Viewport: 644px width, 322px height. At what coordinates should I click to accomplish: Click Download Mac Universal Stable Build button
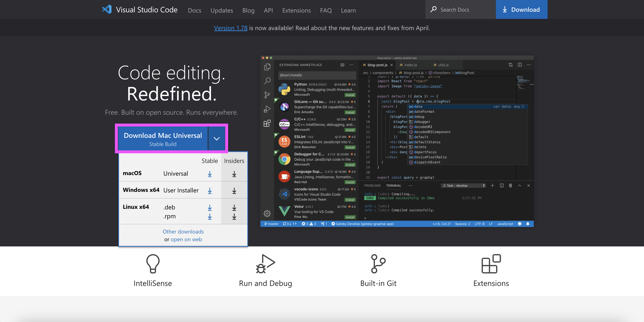(x=163, y=138)
